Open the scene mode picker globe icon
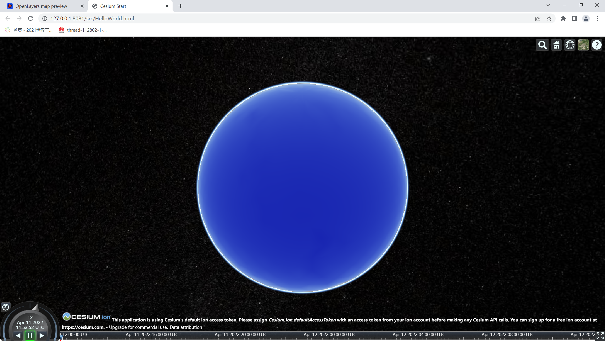Viewport: 605px width, 364px height. coord(570,45)
